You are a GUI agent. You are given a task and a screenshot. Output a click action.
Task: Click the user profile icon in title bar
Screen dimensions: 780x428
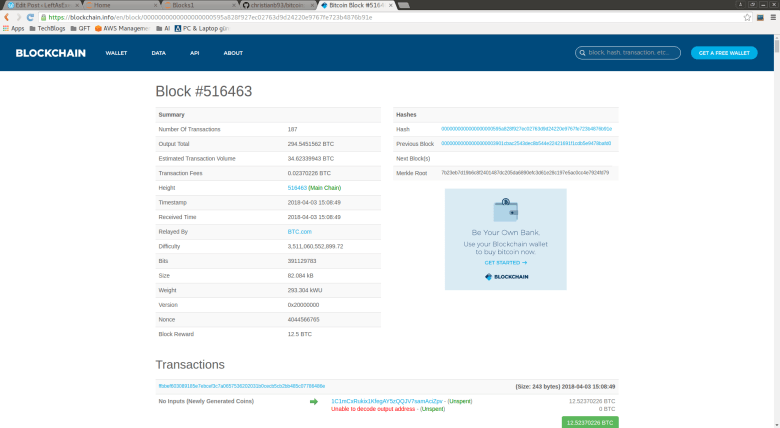740,4
